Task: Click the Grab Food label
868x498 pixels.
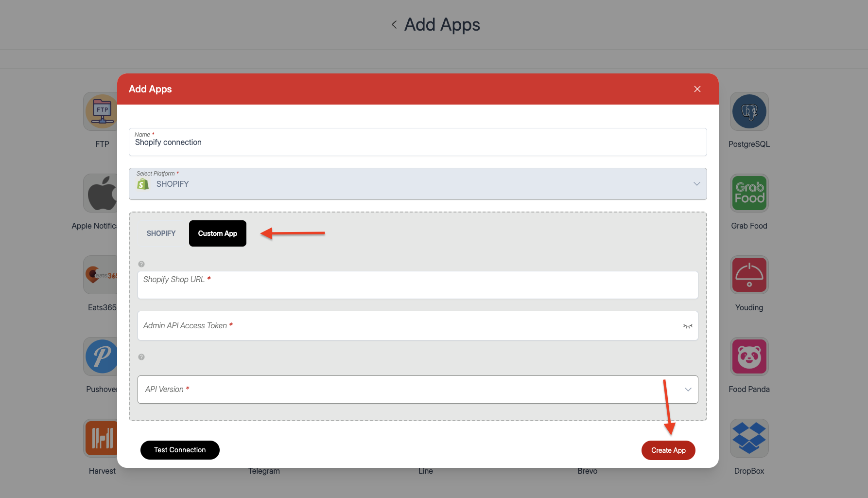Action: pyautogui.click(x=749, y=226)
